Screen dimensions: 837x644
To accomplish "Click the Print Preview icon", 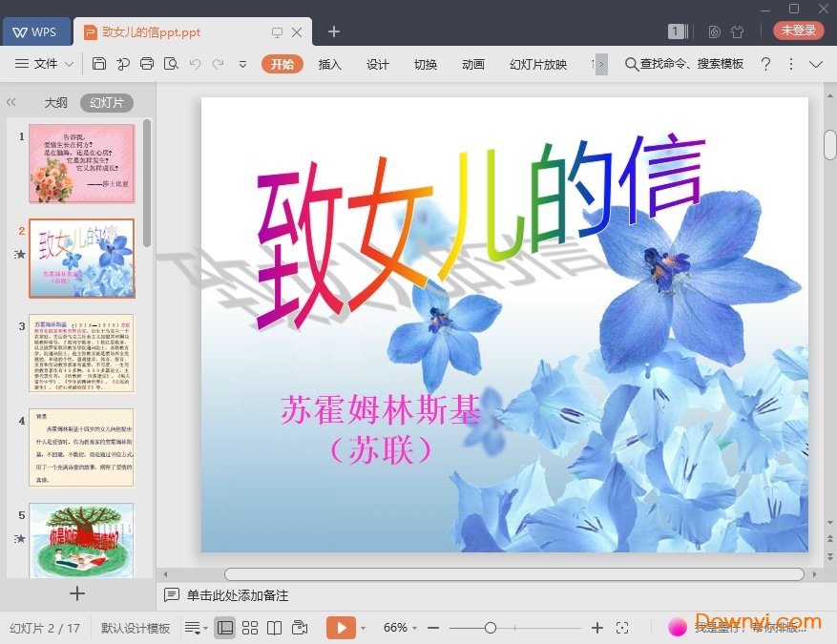I will pos(172,64).
